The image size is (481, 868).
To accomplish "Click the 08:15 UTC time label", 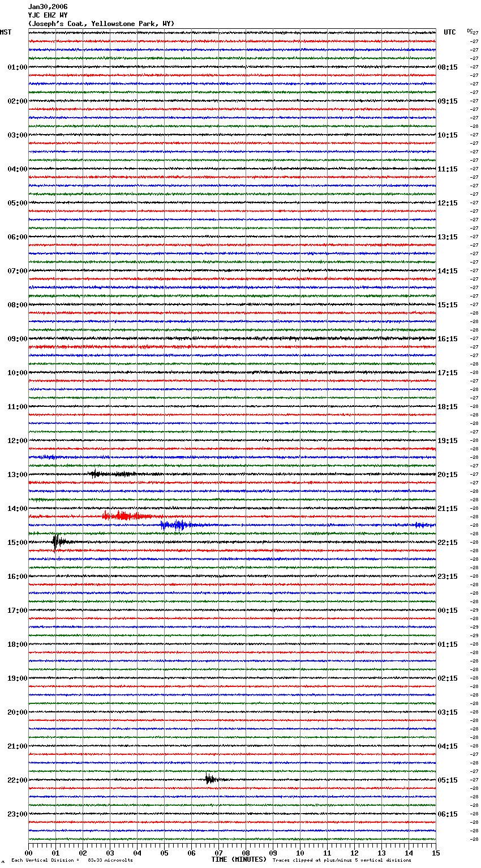I will [x=448, y=67].
